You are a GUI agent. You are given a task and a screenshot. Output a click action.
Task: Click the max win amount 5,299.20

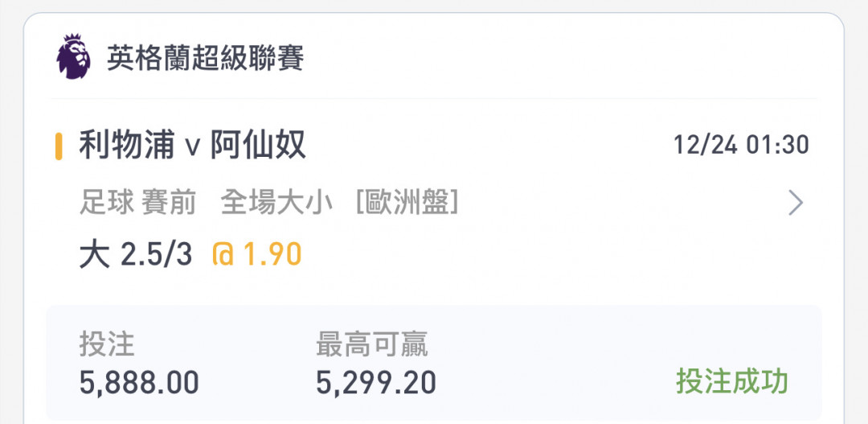(376, 383)
